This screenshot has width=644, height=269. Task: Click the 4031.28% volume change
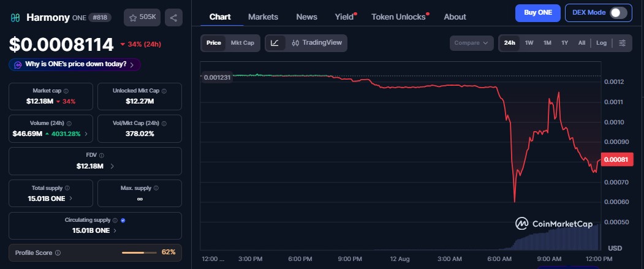click(x=63, y=134)
